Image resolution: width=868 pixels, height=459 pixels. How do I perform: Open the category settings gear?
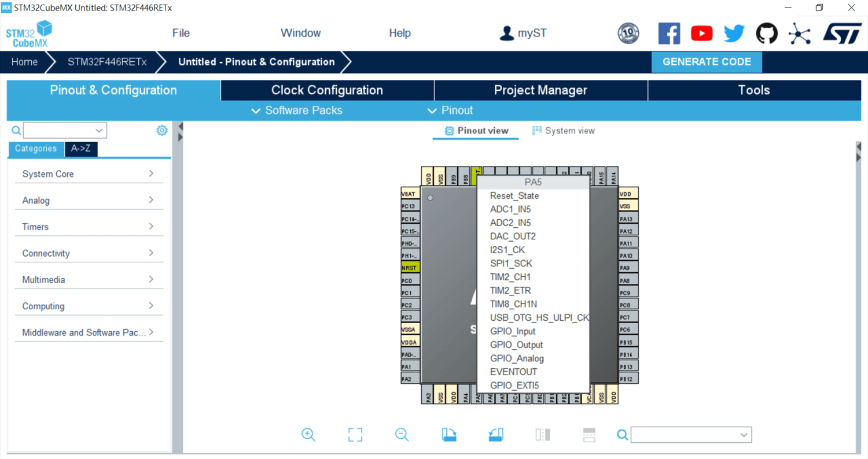[162, 131]
